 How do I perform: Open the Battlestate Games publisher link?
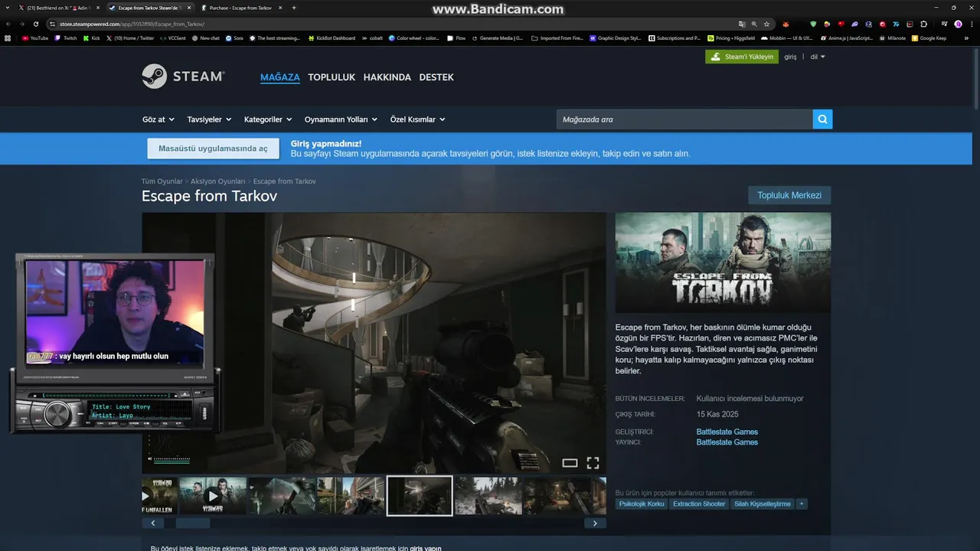pyautogui.click(x=727, y=442)
